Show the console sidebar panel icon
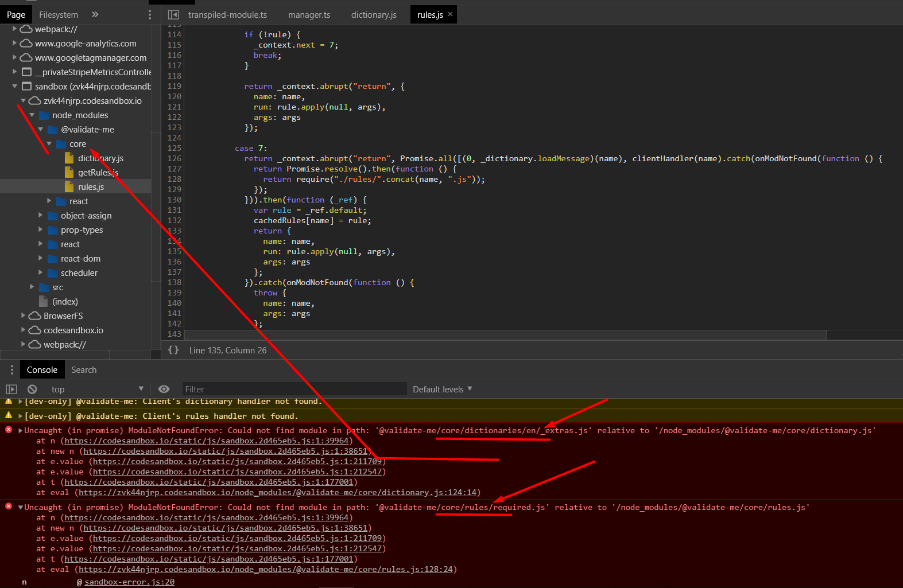 coord(11,389)
